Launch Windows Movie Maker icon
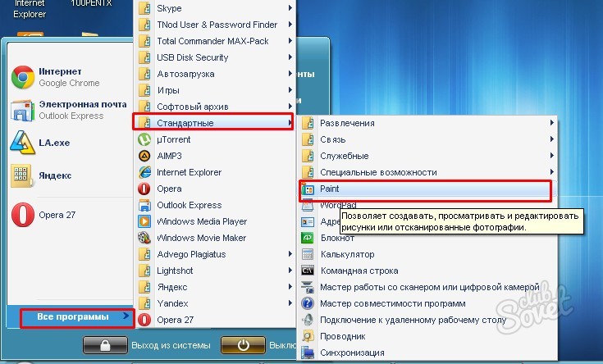Screen dimensions: 603x364 (x=144, y=238)
